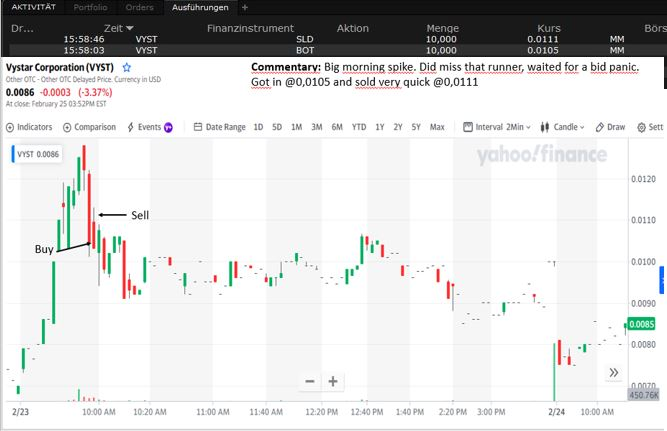Click the 2/23 date marker on axis
This screenshot has width=667, height=431.
(x=20, y=411)
